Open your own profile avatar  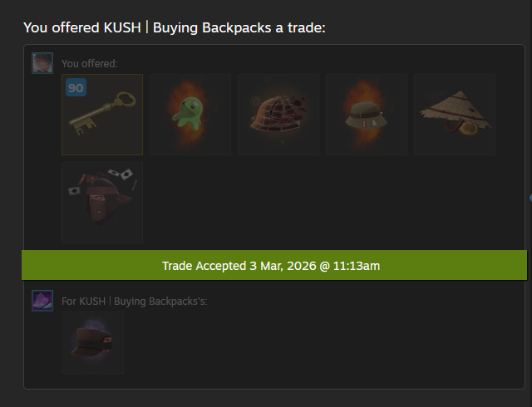42,63
